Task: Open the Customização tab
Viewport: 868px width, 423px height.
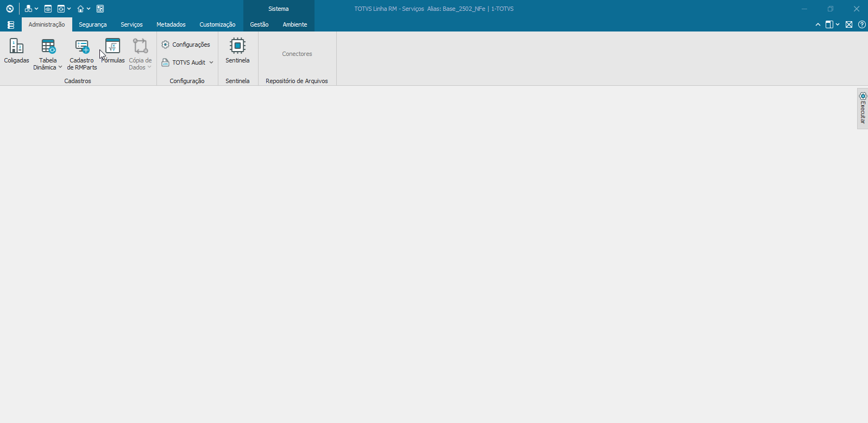Action: [x=217, y=24]
